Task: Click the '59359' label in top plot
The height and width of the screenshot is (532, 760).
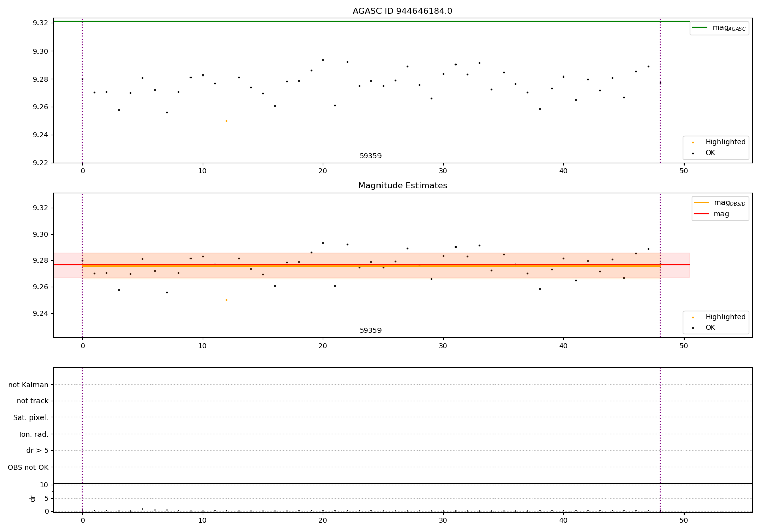Action: [370, 156]
